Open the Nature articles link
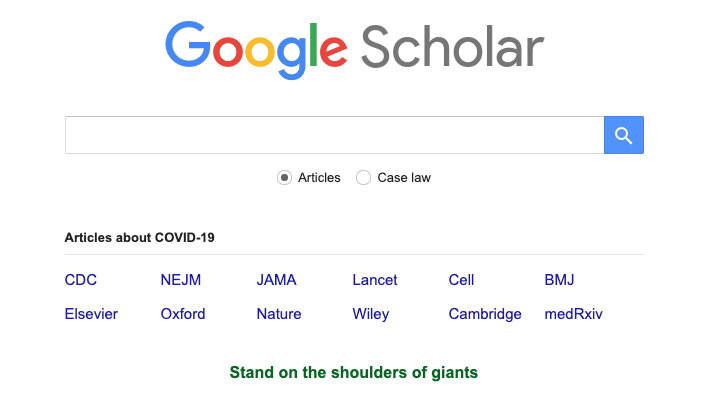The height and width of the screenshot is (414, 709). tap(279, 314)
